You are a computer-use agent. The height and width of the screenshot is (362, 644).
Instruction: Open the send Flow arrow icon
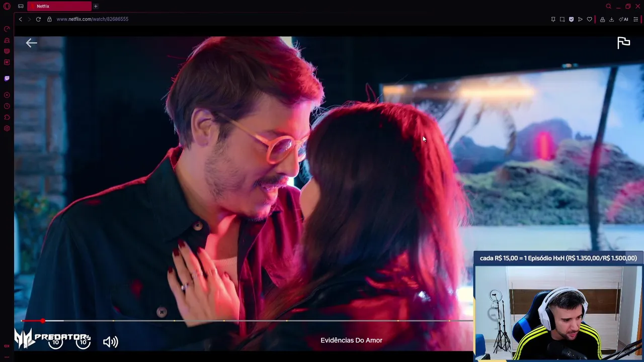point(580,19)
